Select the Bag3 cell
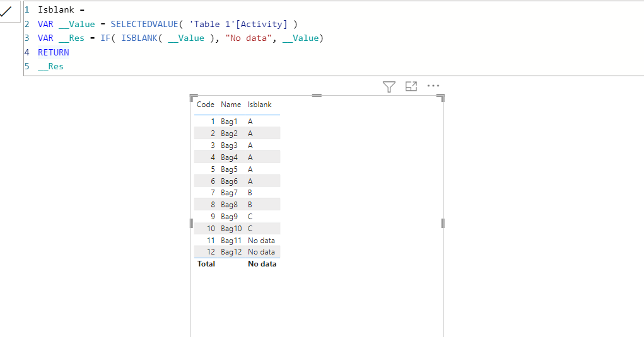 tap(229, 146)
